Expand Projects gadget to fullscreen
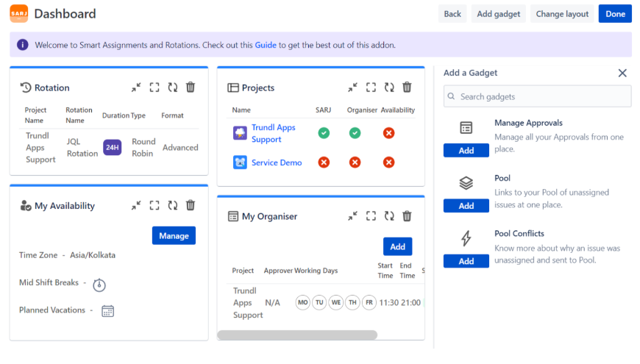The image size is (640, 364). point(371,88)
